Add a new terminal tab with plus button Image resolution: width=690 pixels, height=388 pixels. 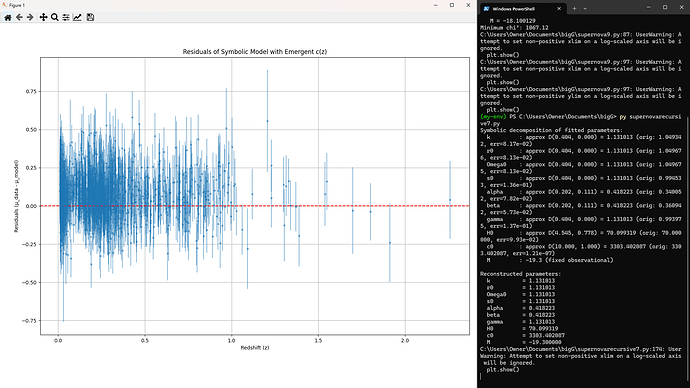coord(574,8)
